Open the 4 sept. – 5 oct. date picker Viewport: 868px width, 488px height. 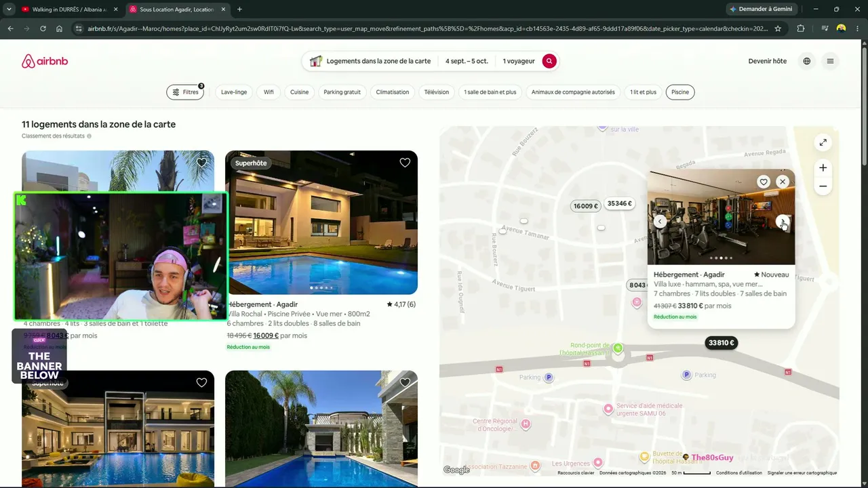pos(467,61)
